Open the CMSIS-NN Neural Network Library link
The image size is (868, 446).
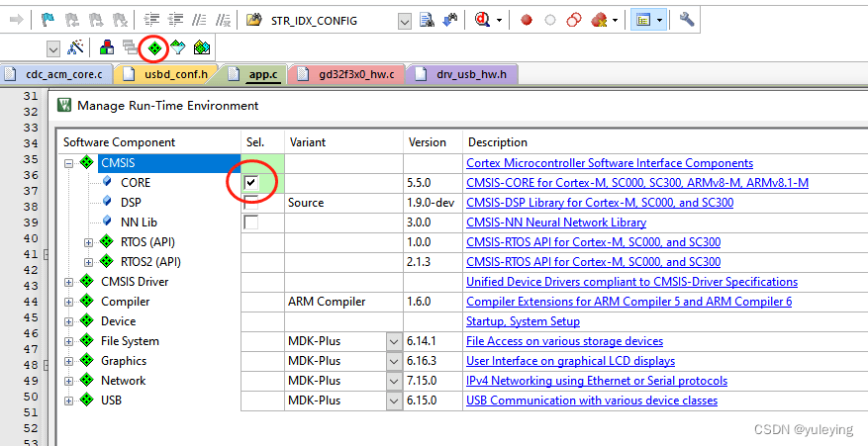tap(556, 223)
